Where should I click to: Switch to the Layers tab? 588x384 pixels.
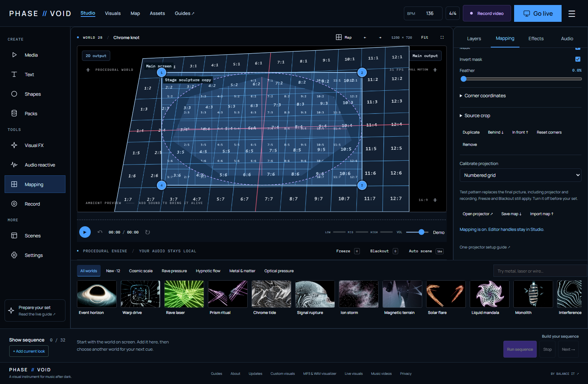[474, 39]
